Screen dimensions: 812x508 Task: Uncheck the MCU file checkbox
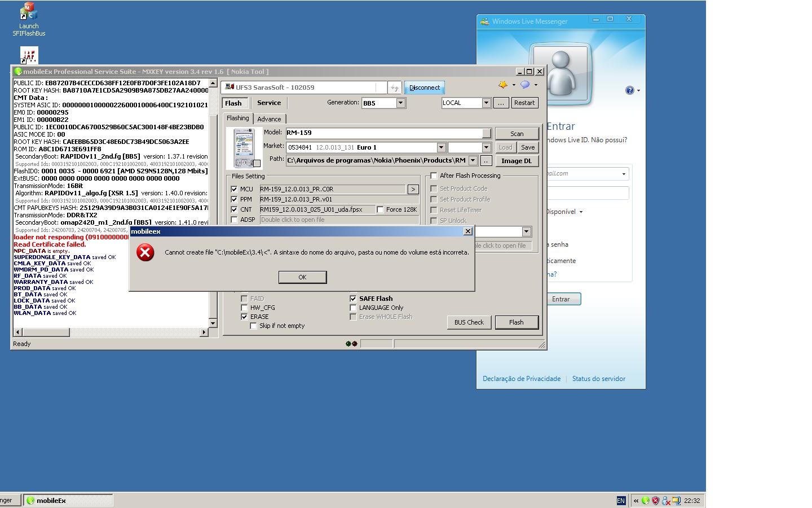point(234,189)
